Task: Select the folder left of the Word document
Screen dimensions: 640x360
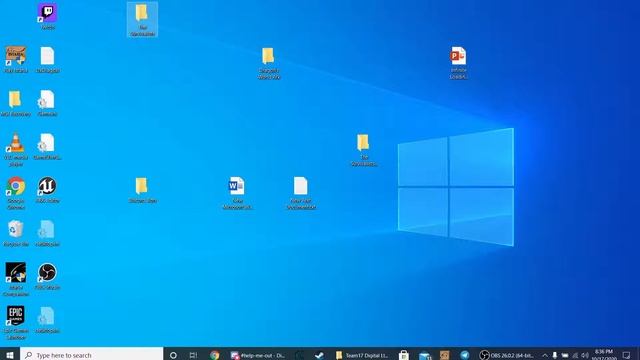Action: click(142, 190)
